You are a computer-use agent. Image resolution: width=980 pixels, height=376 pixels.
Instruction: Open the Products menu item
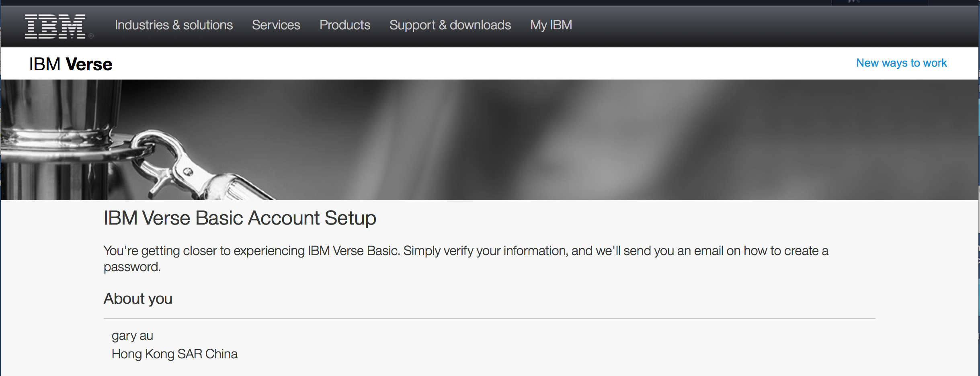click(344, 25)
